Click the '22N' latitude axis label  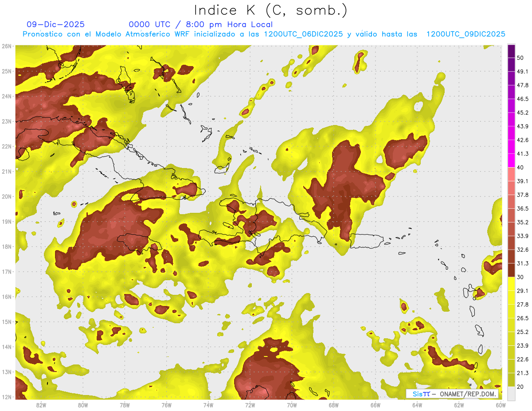click(7, 146)
